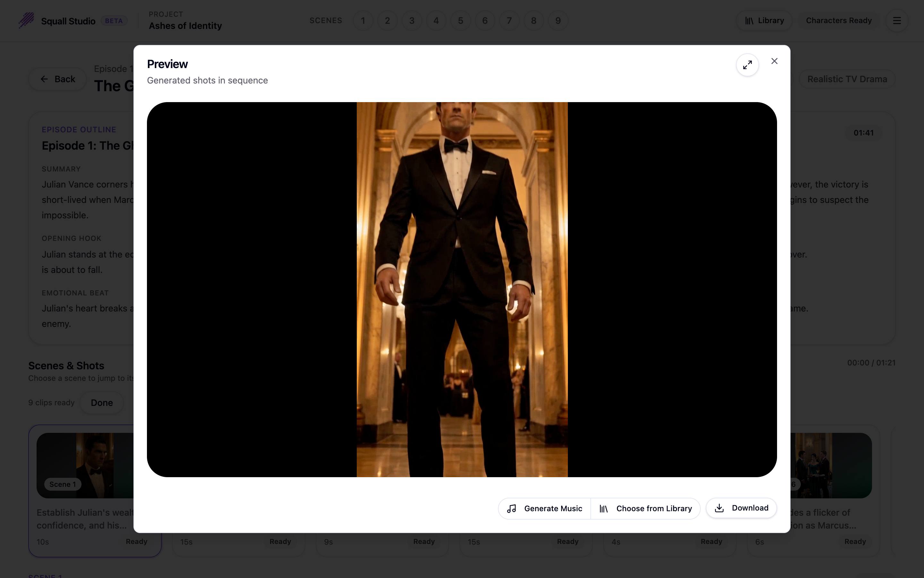Jump to scene 9 in the header
Image resolution: width=924 pixels, height=578 pixels.
[558, 21]
